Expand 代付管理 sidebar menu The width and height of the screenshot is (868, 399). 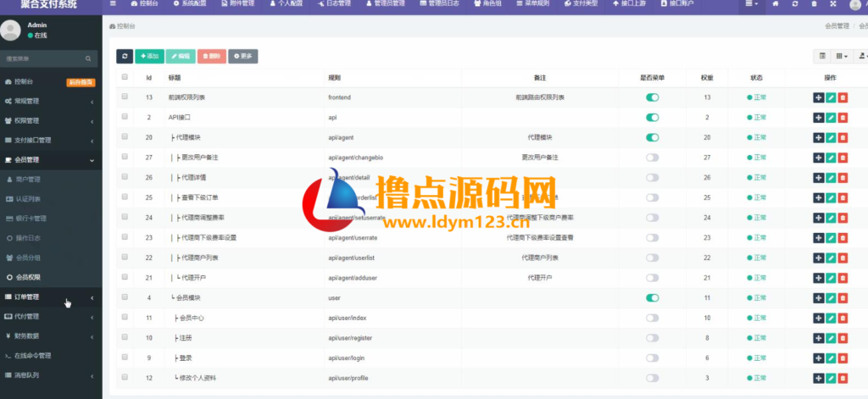pyautogui.click(x=51, y=317)
